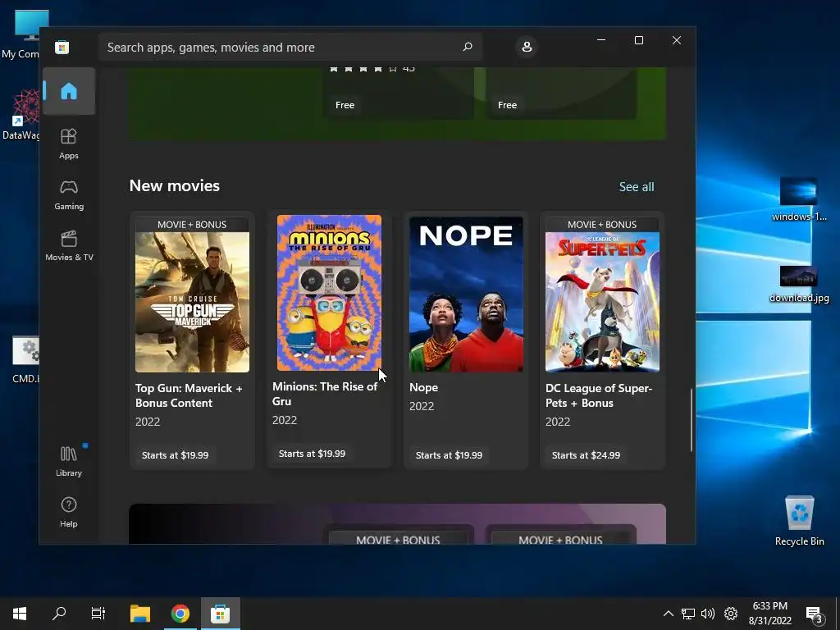Click the New movies heading
Image resolution: width=840 pixels, height=630 pixels.
175,185
